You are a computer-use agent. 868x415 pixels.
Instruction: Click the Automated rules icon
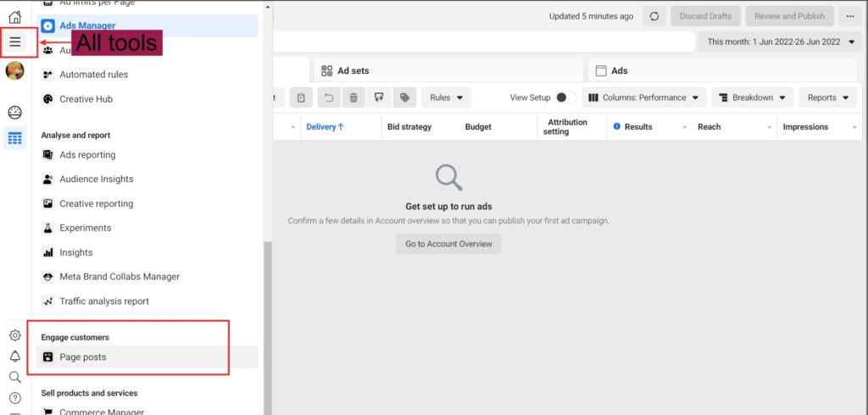pos(48,75)
